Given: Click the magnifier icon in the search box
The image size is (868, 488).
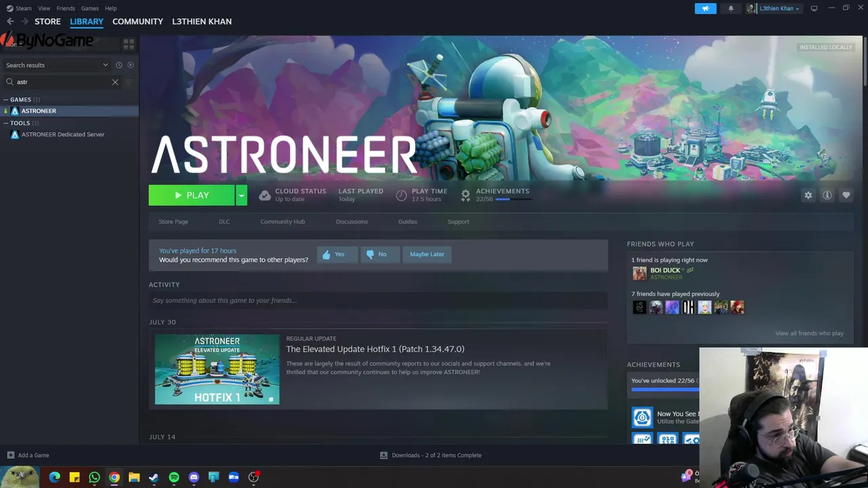Looking at the screenshot, I should tap(10, 82).
